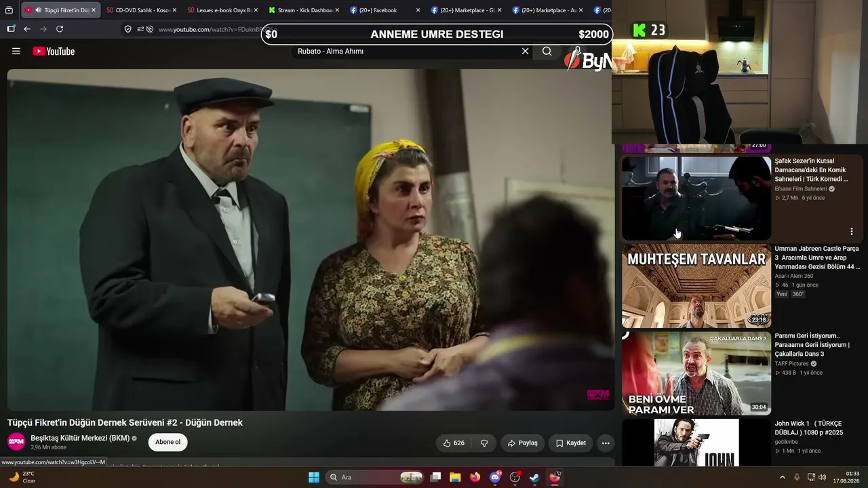This screenshot has width=868, height=488.
Task: Play the Muhteşem Tavanlar thumbnail video
Action: (696, 286)
